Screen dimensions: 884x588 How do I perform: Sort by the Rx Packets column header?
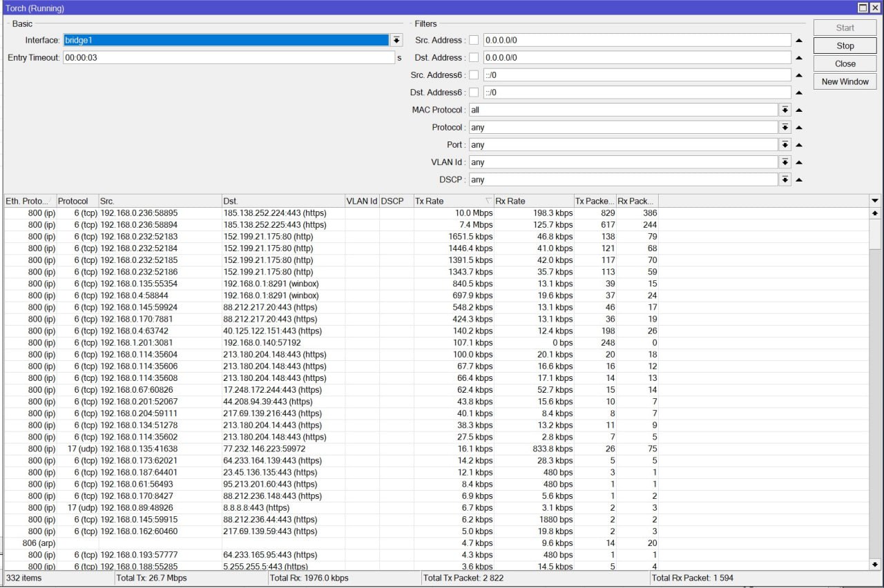click(637, 201)
